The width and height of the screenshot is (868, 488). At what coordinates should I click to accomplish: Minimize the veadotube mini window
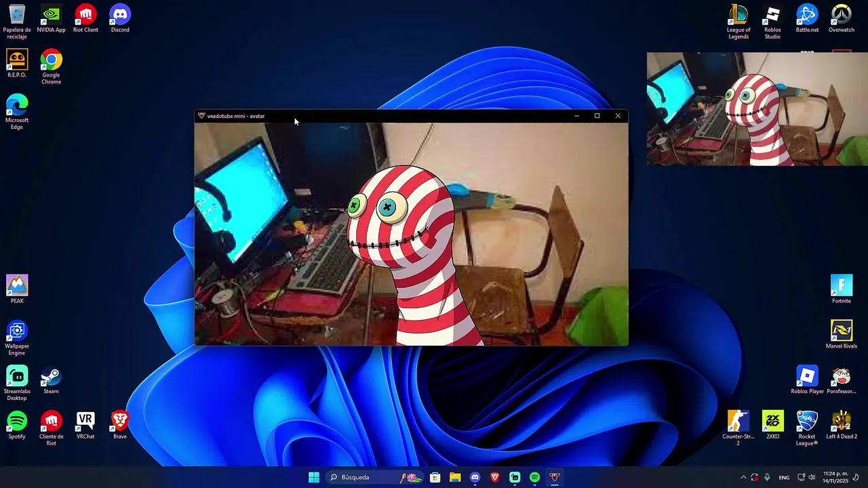coord(576,116)
